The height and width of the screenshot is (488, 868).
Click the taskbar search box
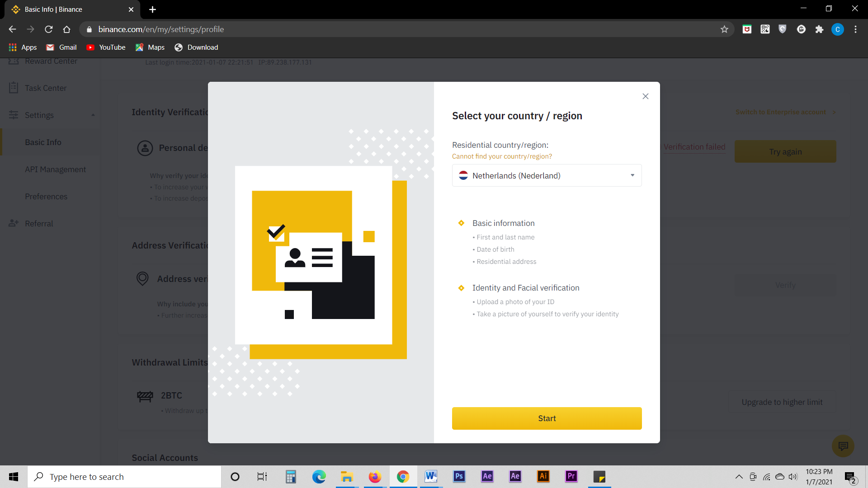(124, 477)
